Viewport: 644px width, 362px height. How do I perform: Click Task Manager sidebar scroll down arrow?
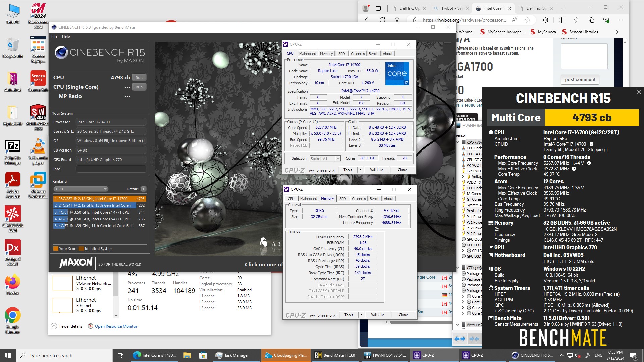116,315
